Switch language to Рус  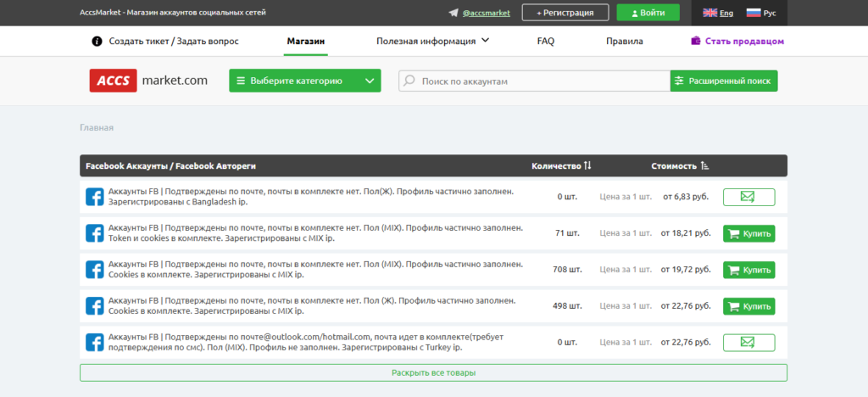pos(770,13)
